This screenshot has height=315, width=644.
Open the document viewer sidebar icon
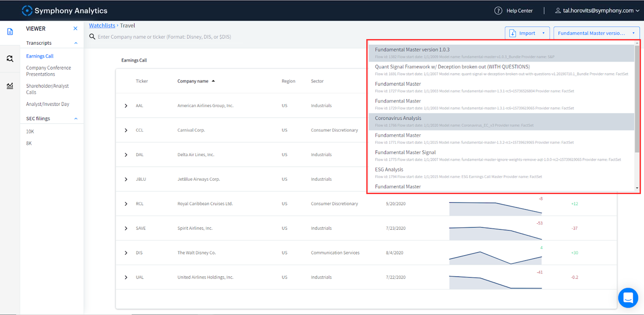point(10,32)
